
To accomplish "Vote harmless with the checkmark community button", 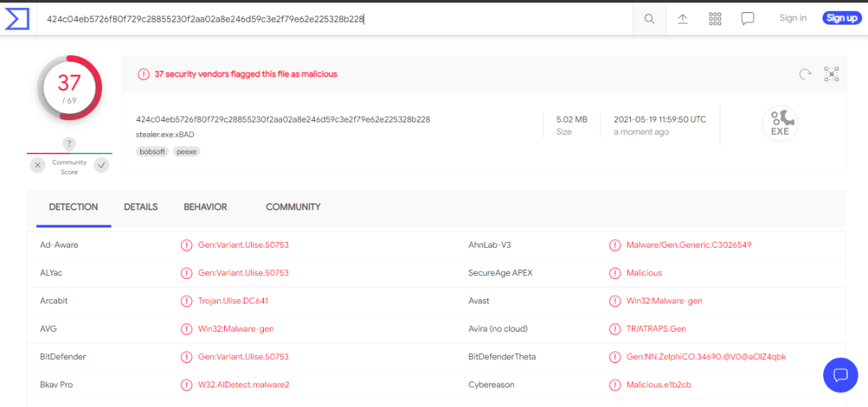I will pyautogui.click(x=102, y=165).
